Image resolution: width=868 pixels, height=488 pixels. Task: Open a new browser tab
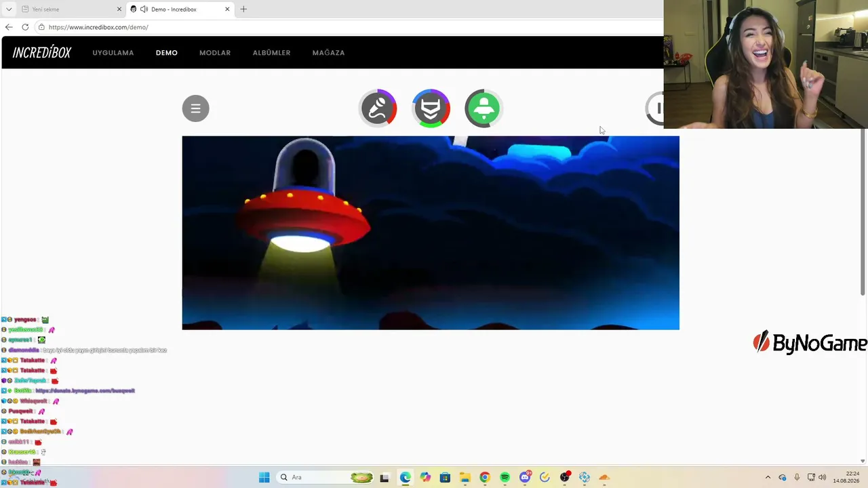pos(243,9)
